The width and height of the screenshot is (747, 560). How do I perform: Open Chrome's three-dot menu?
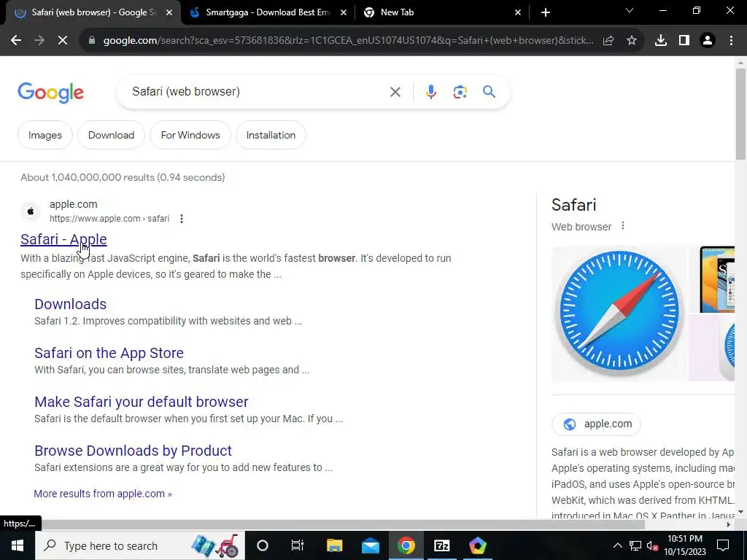pyautogui.click(x=731, y=41)
